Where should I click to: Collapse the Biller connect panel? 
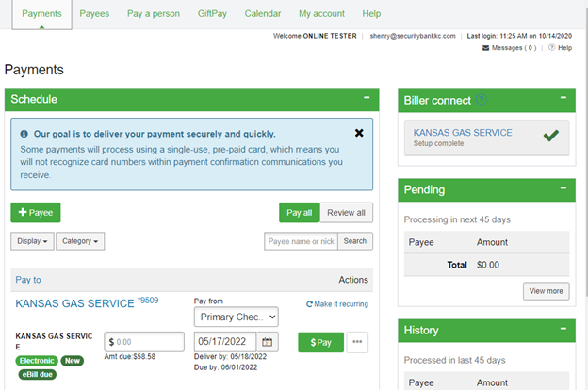click(x=563, y=98)
